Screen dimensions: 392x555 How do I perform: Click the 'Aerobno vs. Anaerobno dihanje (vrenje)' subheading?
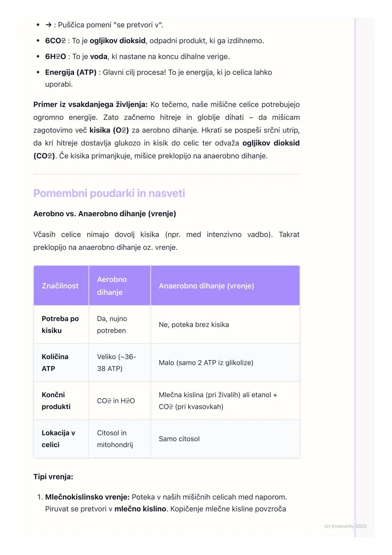click(x=105, y=214)
